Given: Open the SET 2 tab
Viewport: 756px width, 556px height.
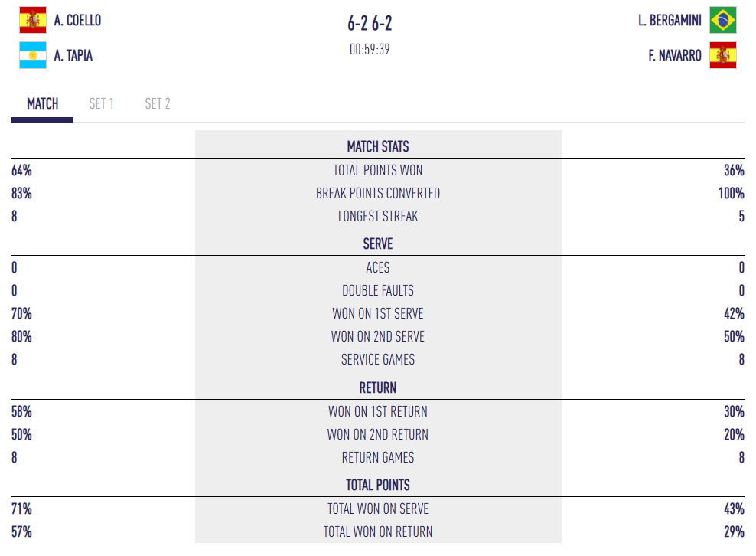Looking at the screenshot, I should pos(158,104).
